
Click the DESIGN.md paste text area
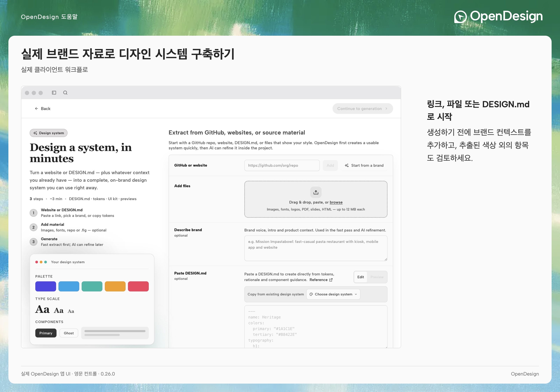pyautogui.click(x=316, y=327)
